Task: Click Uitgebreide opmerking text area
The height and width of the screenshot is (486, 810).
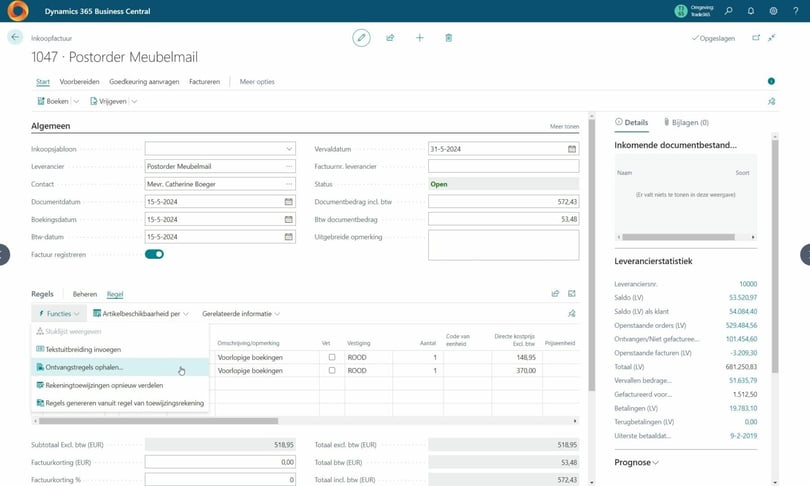Action: [x=504, y=245]
